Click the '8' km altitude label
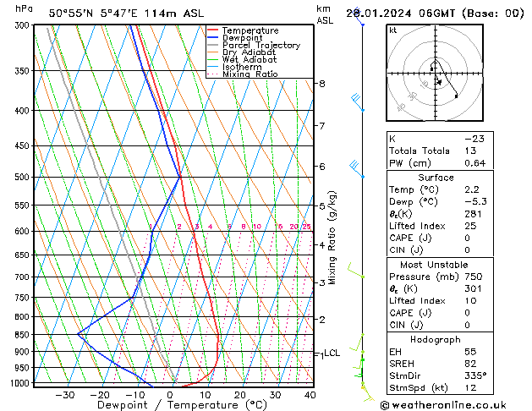The image size is (532, 411). tap(322, 84)
